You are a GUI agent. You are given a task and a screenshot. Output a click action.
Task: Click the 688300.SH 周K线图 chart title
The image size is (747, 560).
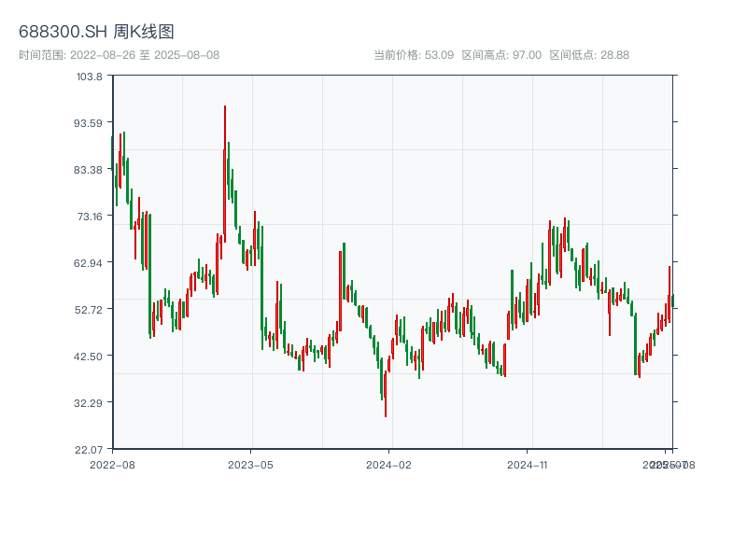(x=96, y=32)
